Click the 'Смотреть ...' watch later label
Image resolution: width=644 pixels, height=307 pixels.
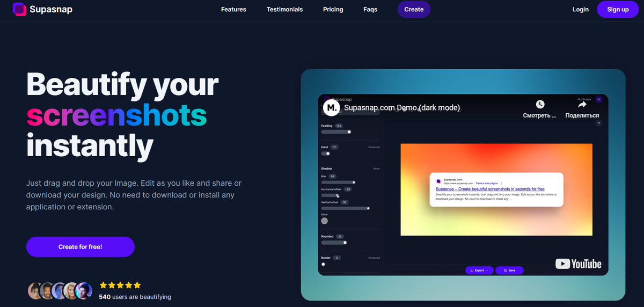[540, 115]
